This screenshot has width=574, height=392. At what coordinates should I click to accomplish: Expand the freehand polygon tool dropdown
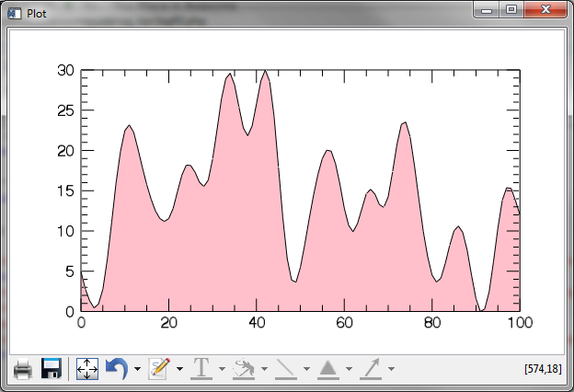click(264, 369)
